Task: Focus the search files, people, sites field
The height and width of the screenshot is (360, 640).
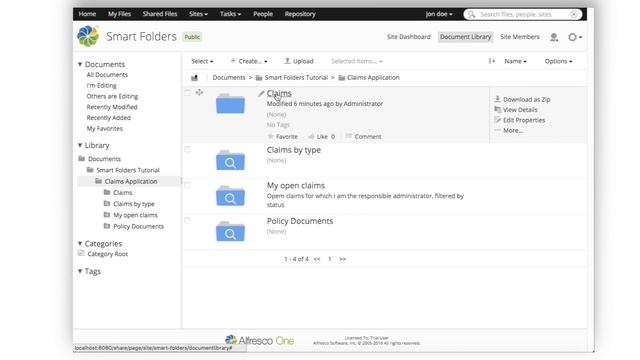Action: (524, 14)
